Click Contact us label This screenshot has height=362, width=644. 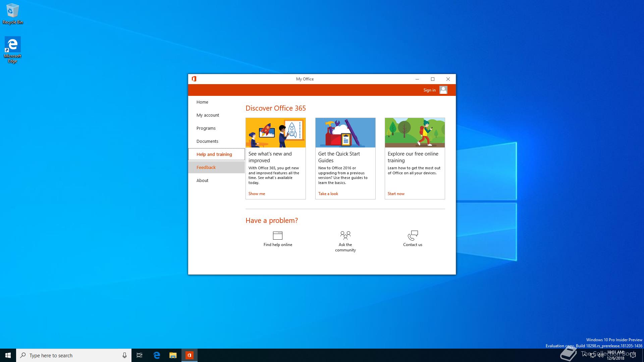[413, 245]
